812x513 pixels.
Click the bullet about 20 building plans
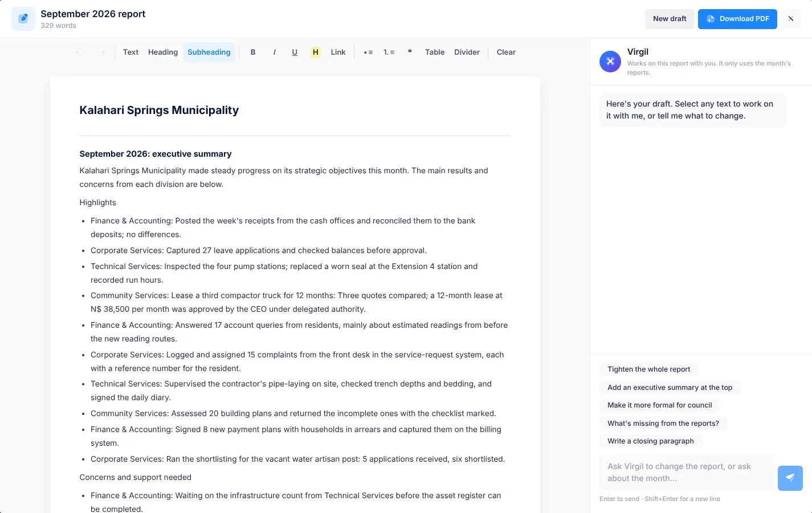[x=293, y=413]
